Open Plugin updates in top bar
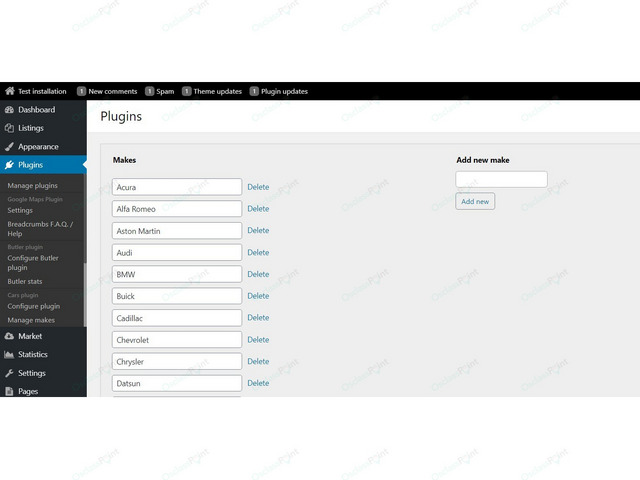Image resolution: width=640 pixels, height=480 pixels. pos(284,91)
